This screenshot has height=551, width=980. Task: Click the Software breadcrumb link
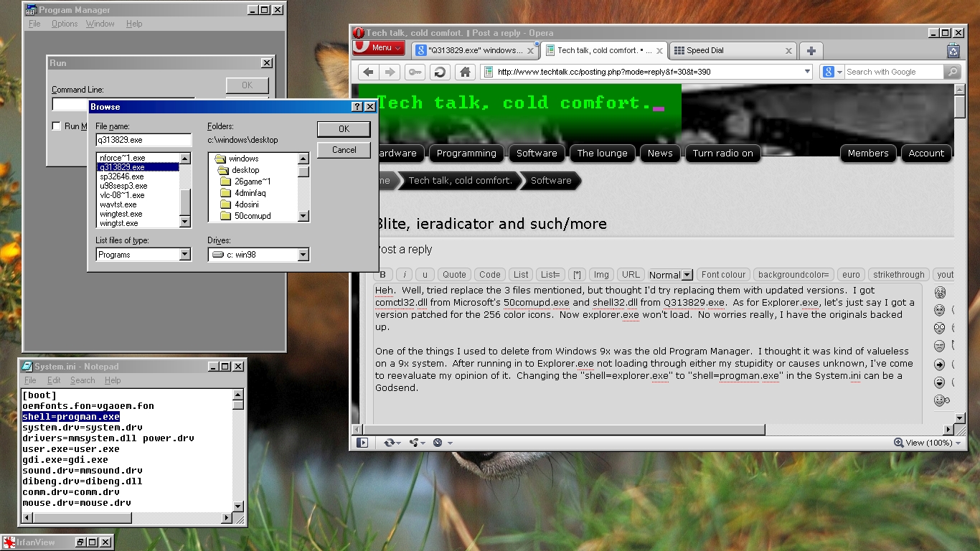click(551, 180)
